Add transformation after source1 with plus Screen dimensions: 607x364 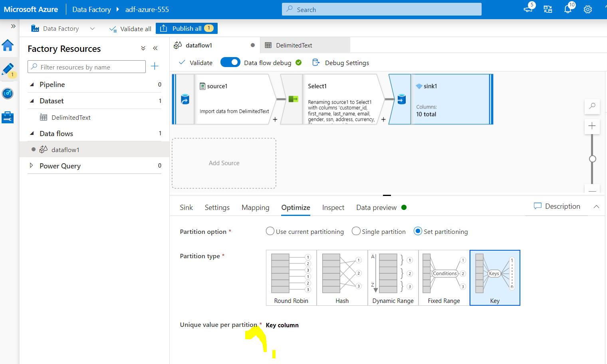[x=275, y=119]
